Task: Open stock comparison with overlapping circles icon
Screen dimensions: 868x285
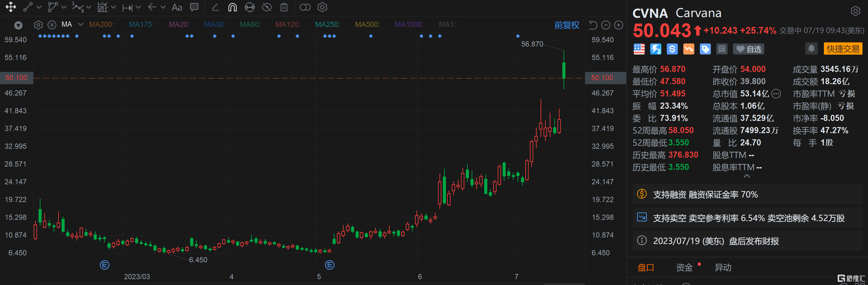Action: point(305,7)
